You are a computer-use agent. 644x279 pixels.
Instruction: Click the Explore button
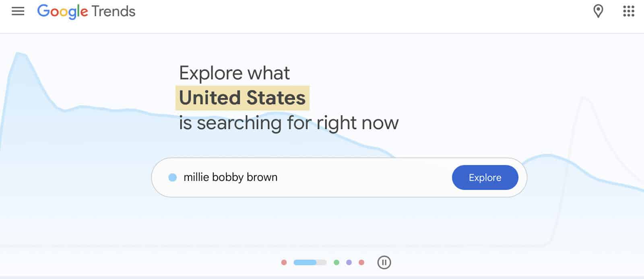(x=485, y=177)
